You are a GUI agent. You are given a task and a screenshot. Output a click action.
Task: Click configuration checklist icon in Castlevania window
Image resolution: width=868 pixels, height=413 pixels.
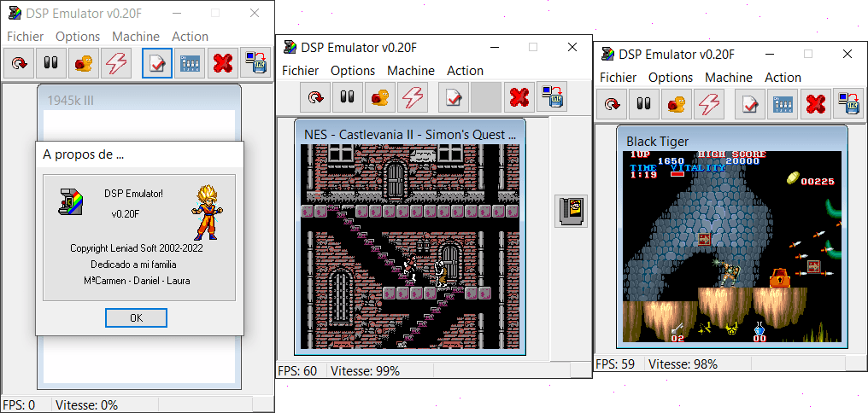coord(454,97)
